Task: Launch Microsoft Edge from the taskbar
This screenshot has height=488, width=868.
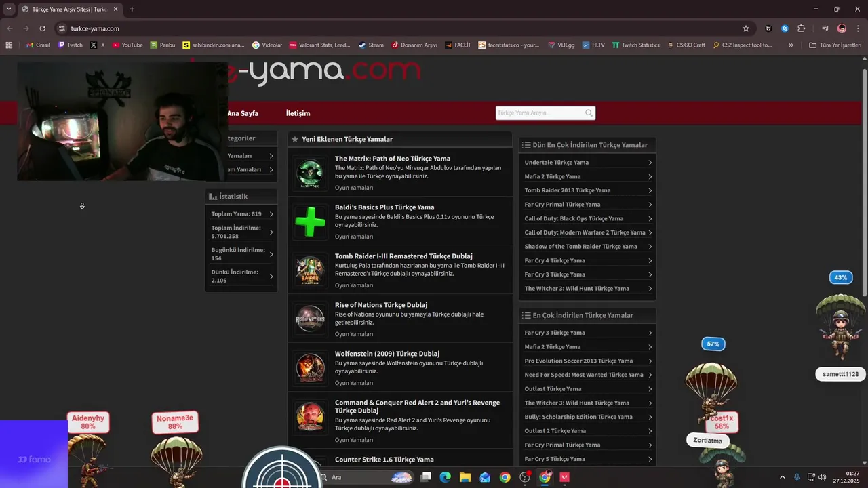Action: pyautogui.click(x=445, y=477)
